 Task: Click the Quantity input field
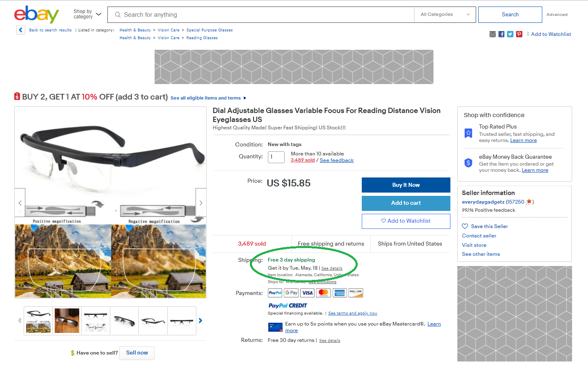pyautogui.click(x=276, y=157)
